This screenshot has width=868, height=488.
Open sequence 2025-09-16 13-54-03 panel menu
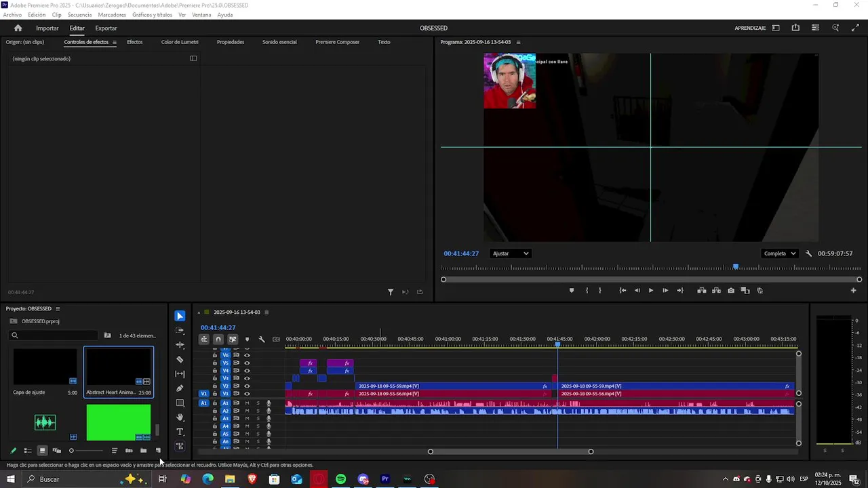[267, 312]
